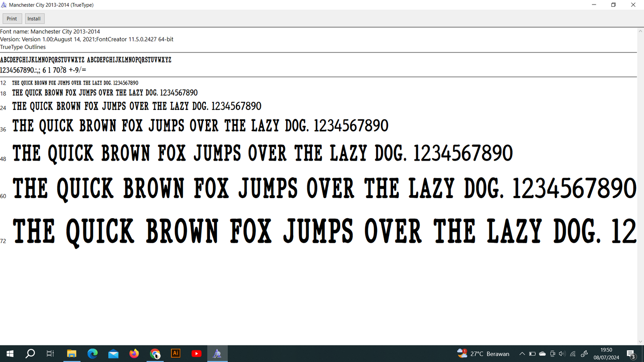Open the Mail app on taskbar
644x362 pixels.
113,354
